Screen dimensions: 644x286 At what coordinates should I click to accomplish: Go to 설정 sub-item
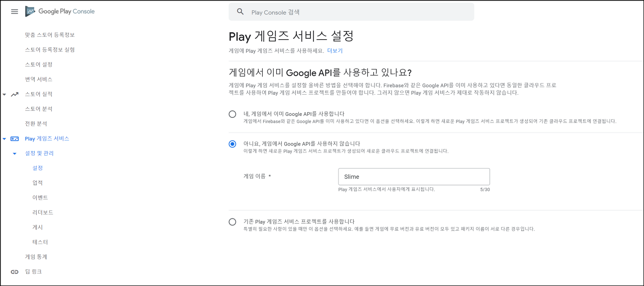click(38, 168)
